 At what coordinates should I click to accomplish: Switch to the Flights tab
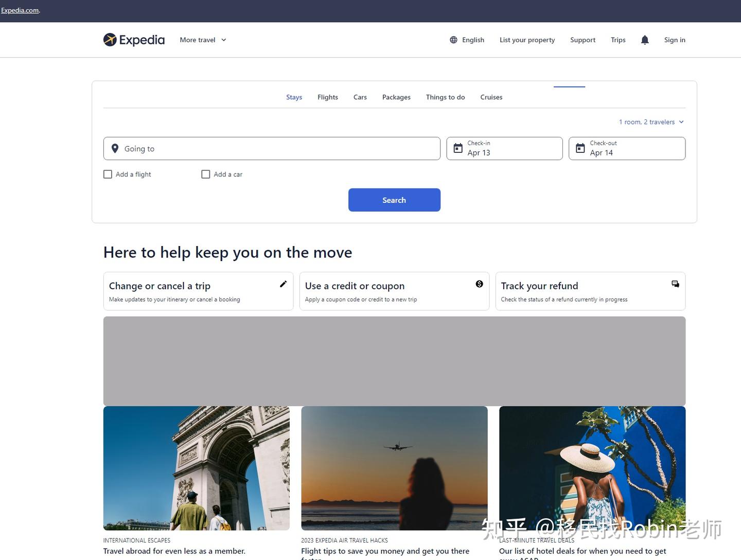click(x=328, y=97)
